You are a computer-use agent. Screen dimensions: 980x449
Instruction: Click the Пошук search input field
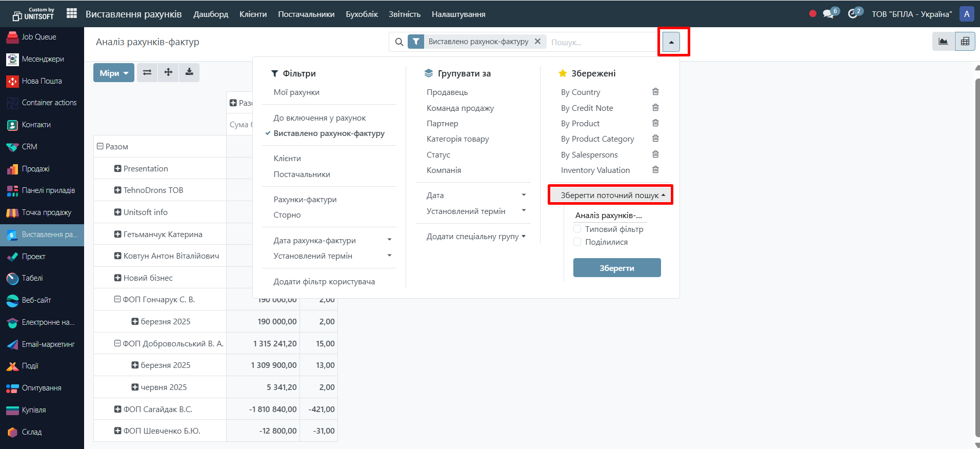coord(600,42)
